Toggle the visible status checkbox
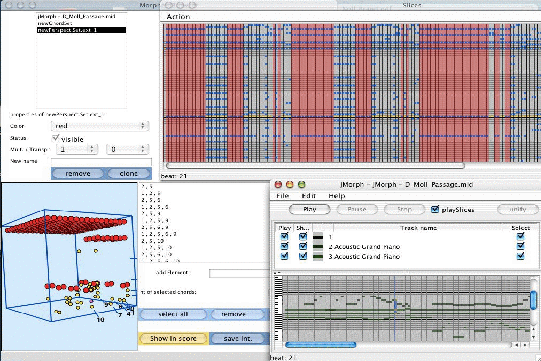Image resolution: width=541 pixels, height=361 pixels. (x=55, y=138)
